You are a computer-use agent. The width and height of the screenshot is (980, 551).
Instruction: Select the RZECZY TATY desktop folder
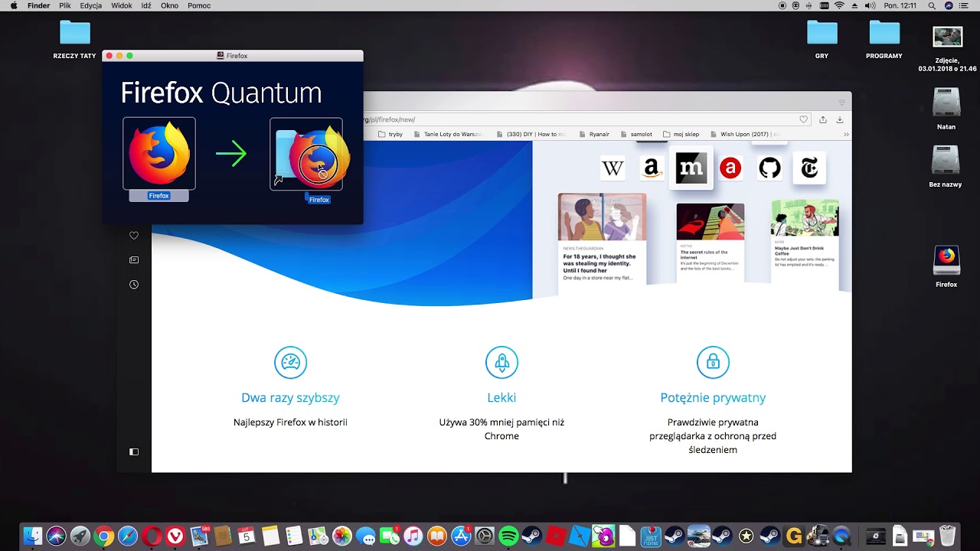(x=75, y=40)
